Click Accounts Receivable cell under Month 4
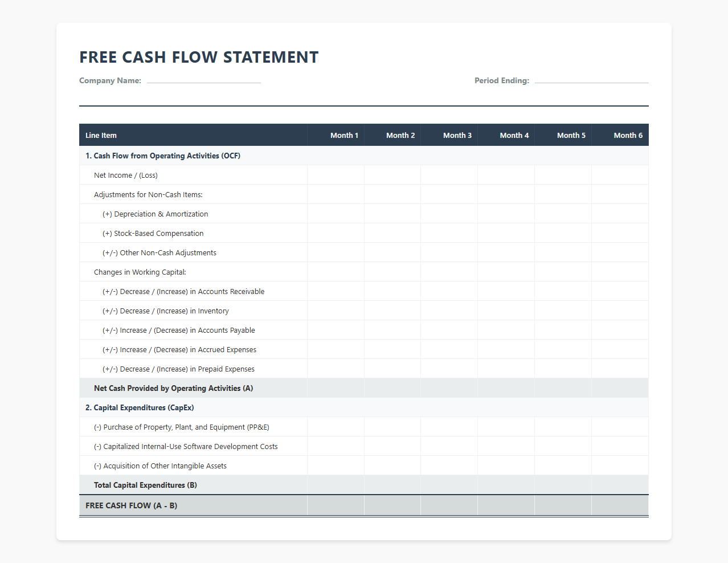 coord(506,291)
